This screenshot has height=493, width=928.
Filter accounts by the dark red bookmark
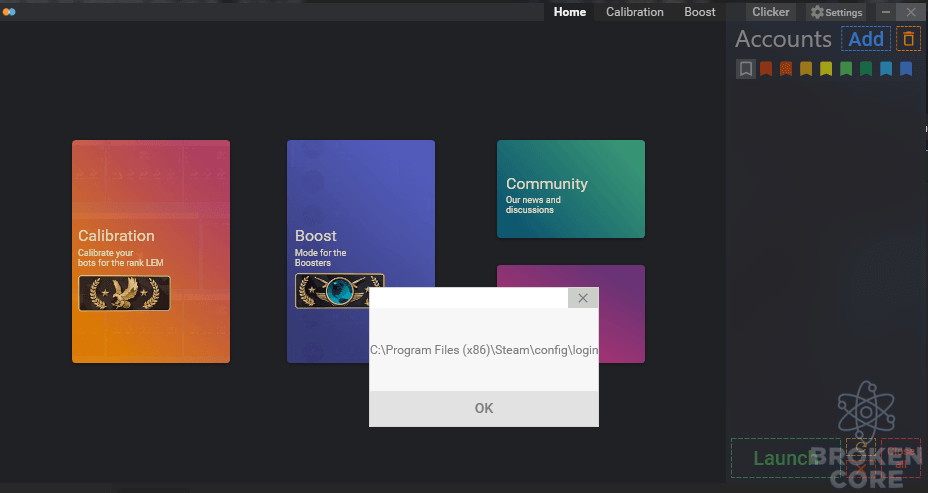tap(766, 69)
